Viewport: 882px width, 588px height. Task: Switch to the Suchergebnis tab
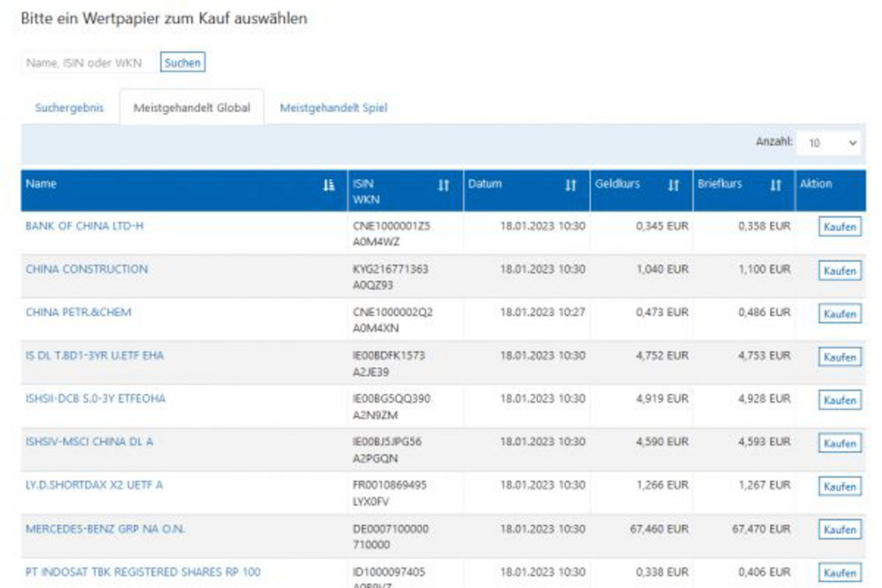click(x=69, y=107)
